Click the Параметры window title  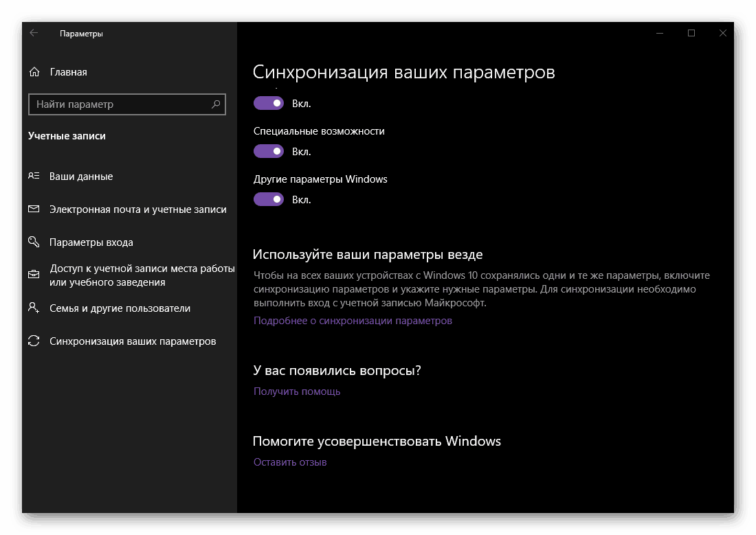pos(81,34)
